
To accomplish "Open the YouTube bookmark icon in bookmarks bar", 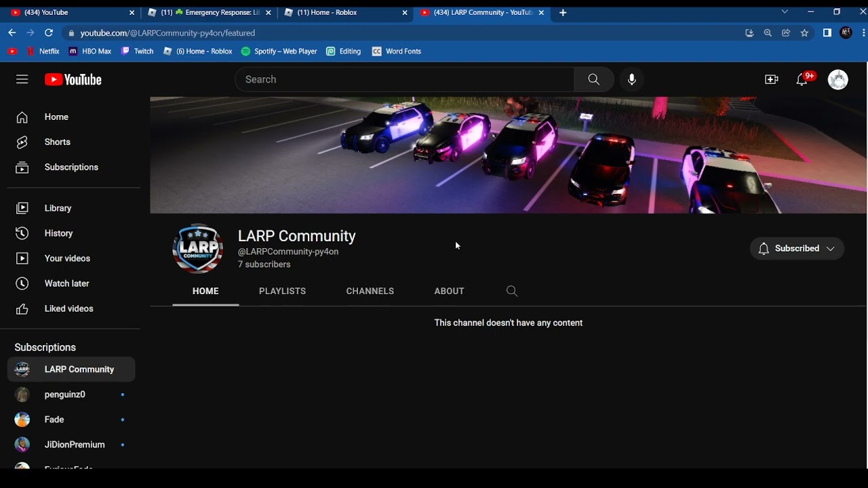I will (x=12, y=52).
